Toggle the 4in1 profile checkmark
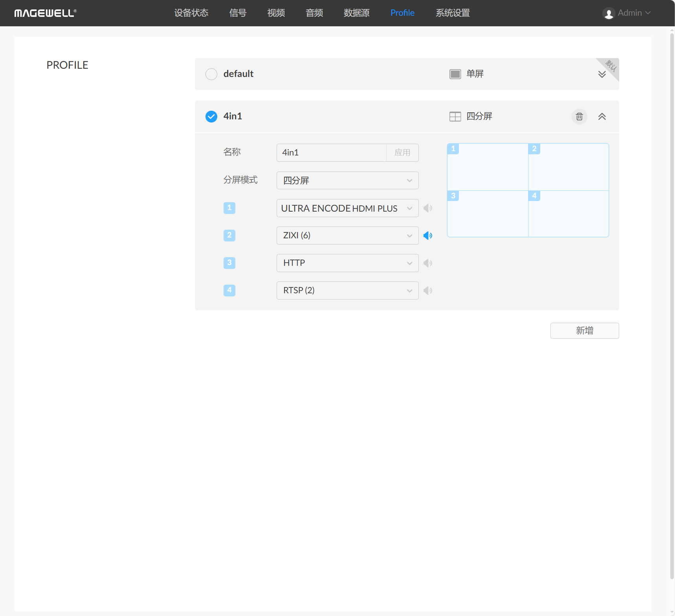The height and width of the screenshot is (616, 675). pos(211,117)
